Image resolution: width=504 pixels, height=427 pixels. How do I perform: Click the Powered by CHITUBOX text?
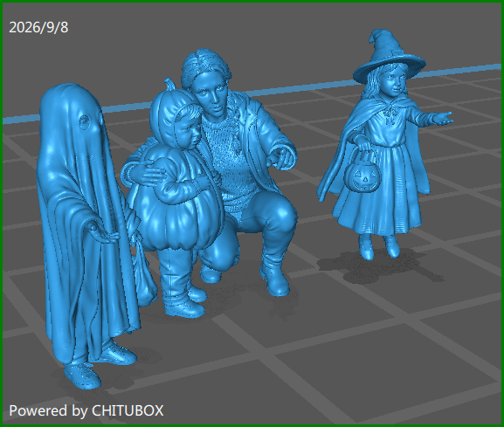point(86,411)
